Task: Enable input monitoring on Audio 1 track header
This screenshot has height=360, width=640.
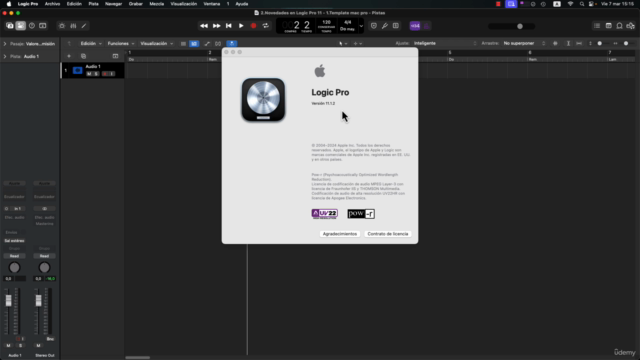Action: coord(112,74)
